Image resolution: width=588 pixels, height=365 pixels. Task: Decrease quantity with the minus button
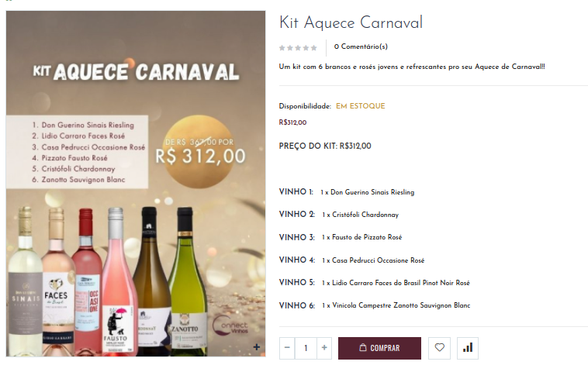coord(287,348)
